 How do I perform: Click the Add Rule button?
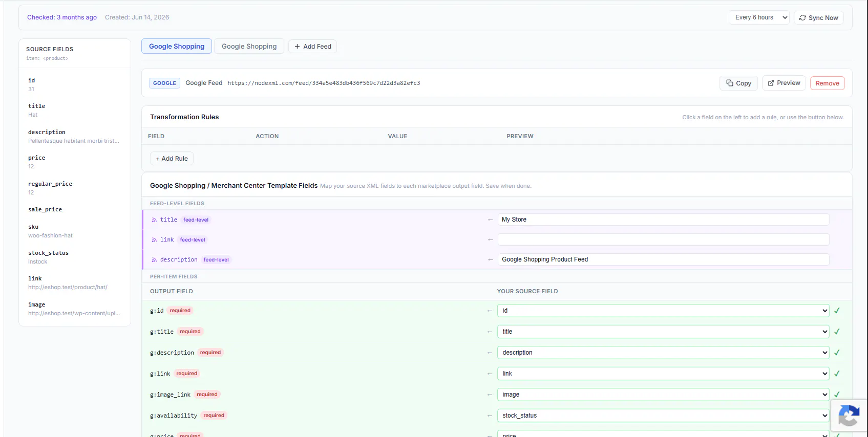172,159
